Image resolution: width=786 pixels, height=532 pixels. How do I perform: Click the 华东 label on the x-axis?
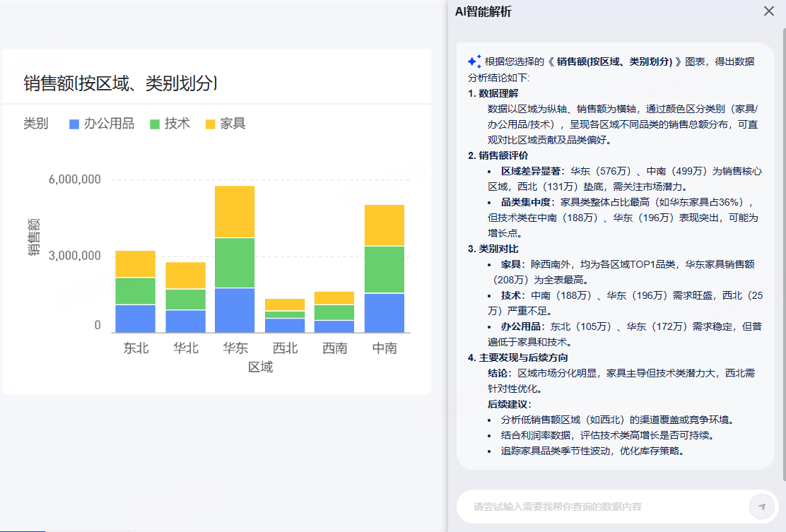(235, 348)
